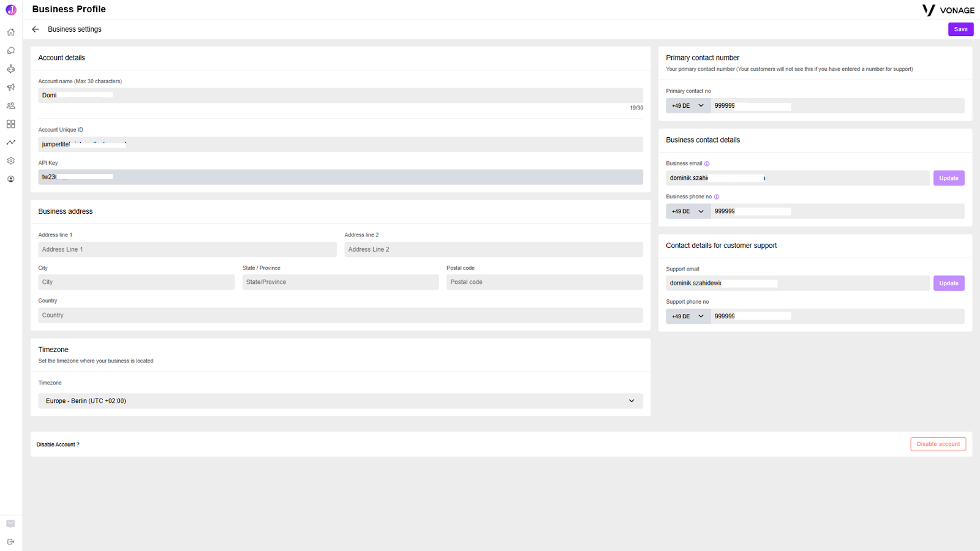This screenshot has width=980, height=551.
Task: Open the settings gear icon
Action: (x=10, y=161)
